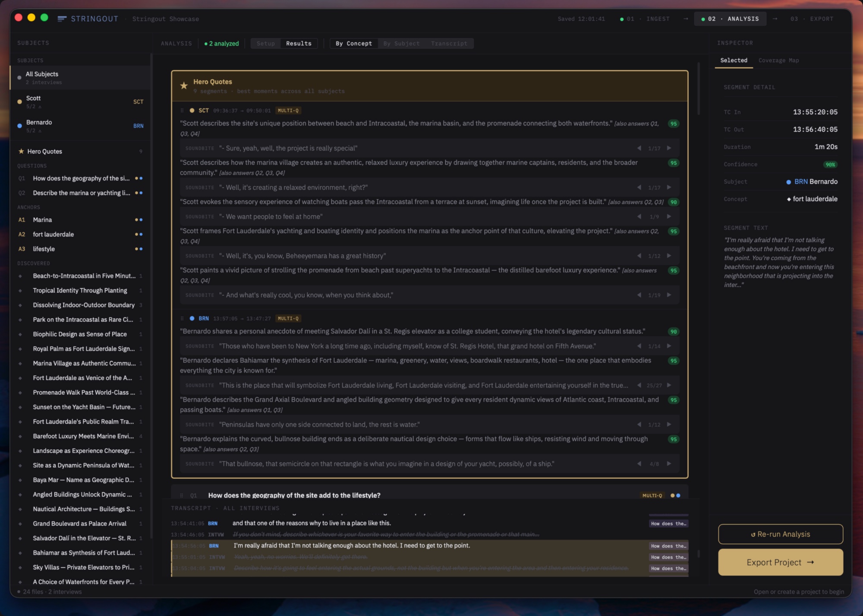Go to the 03 Export stage
The image size is (863, 616).
812,19
